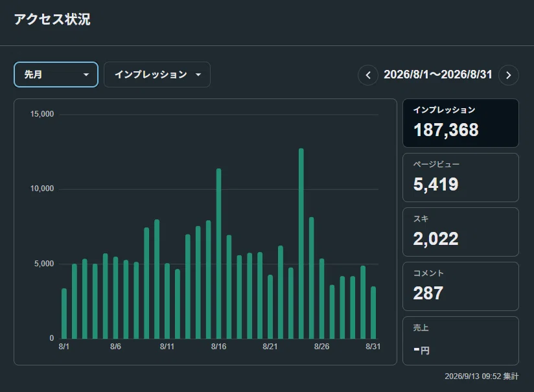This screenshot has width=534, height=392.
Task: Select the インプレッション 187,368 card
Action: pyautogui.click(x=460, y=123)
